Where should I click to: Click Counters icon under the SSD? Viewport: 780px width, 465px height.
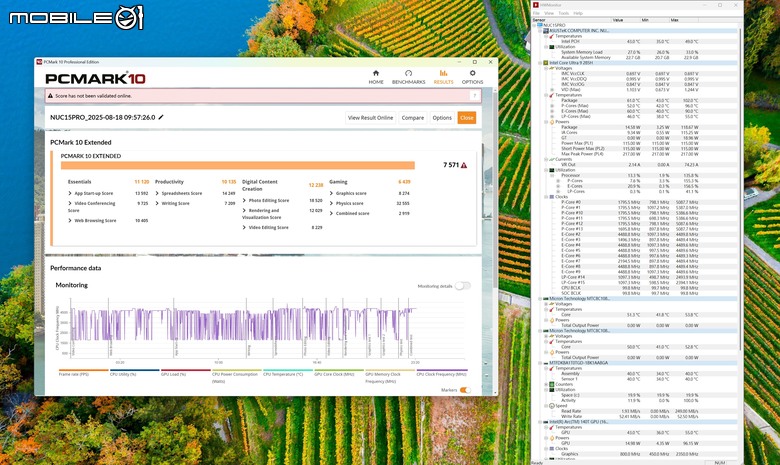[552, 384]
